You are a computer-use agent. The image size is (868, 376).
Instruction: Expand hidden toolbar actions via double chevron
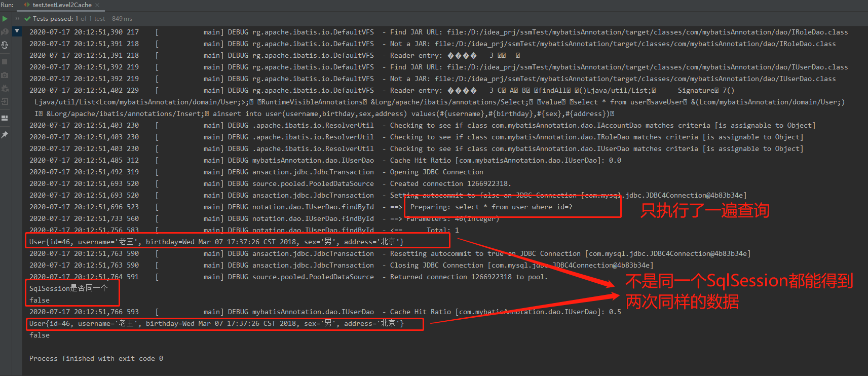(x=17, y=19)
